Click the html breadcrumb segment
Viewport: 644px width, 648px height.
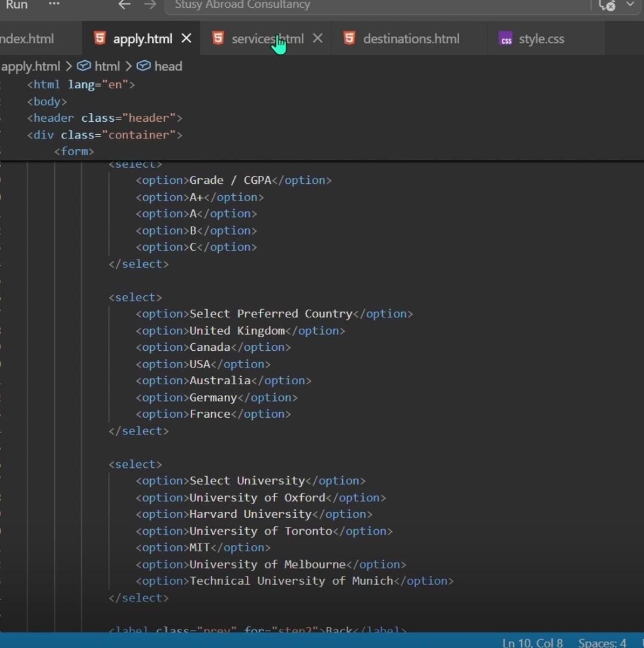107,66
